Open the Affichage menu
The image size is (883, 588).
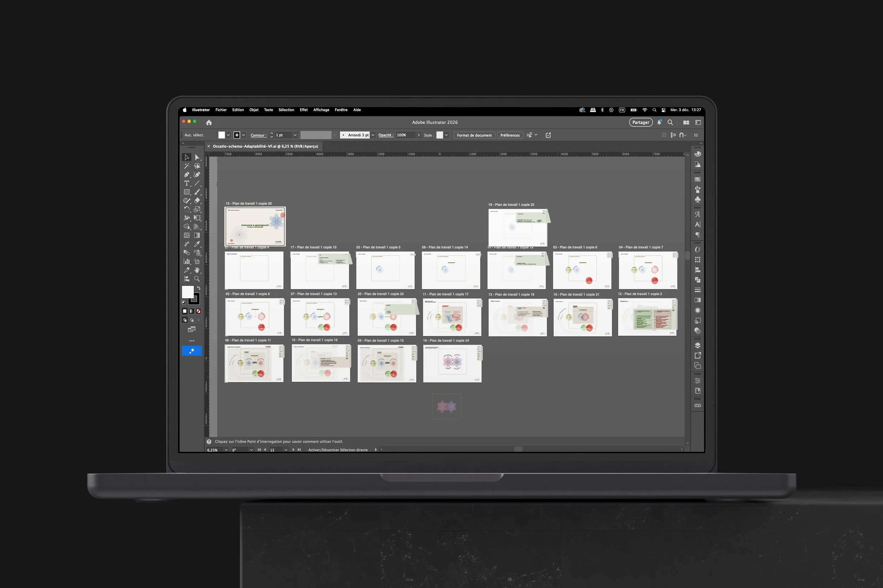point(321,110)
